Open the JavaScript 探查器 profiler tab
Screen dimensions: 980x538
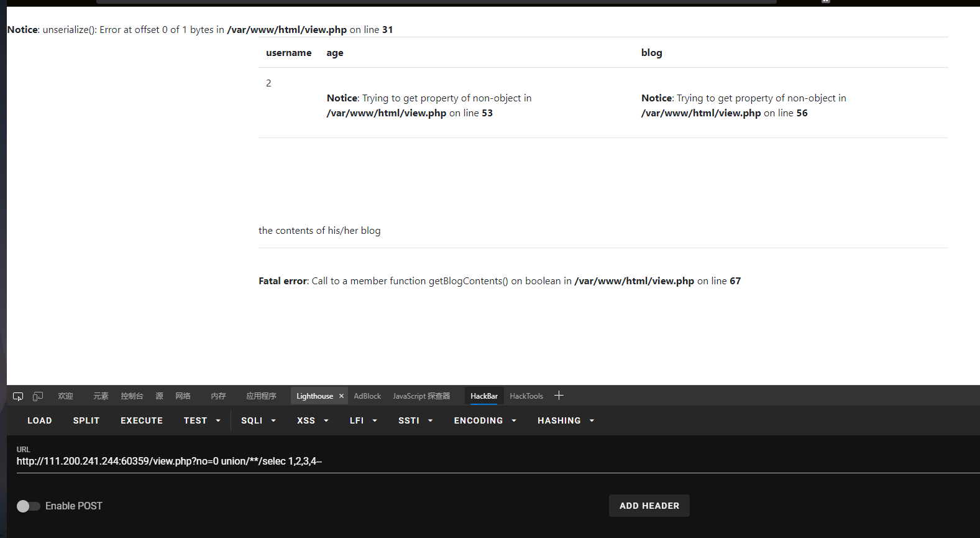pyautogui.click(x=421, y=396)
